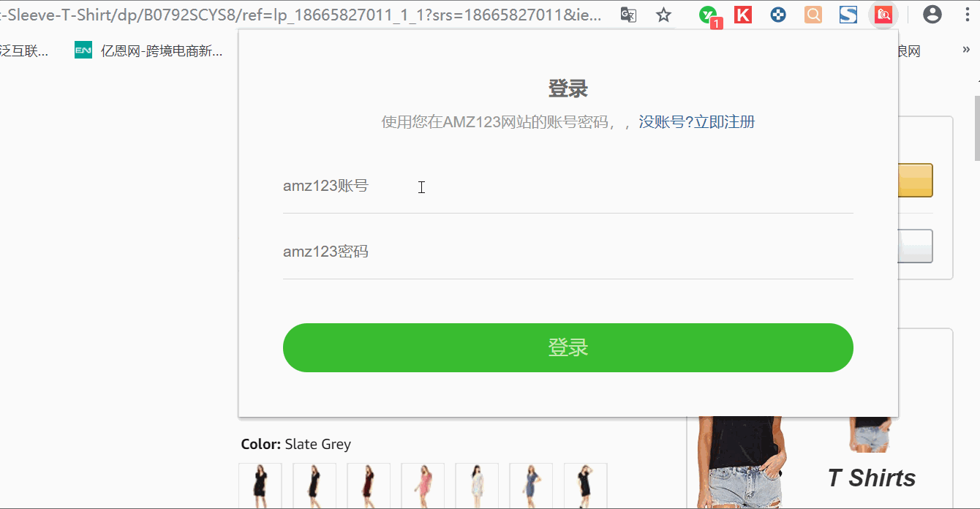Open the orange magnifier extension icon
The height and width of the screenshot is (509, 980).
tap(813, 15)
